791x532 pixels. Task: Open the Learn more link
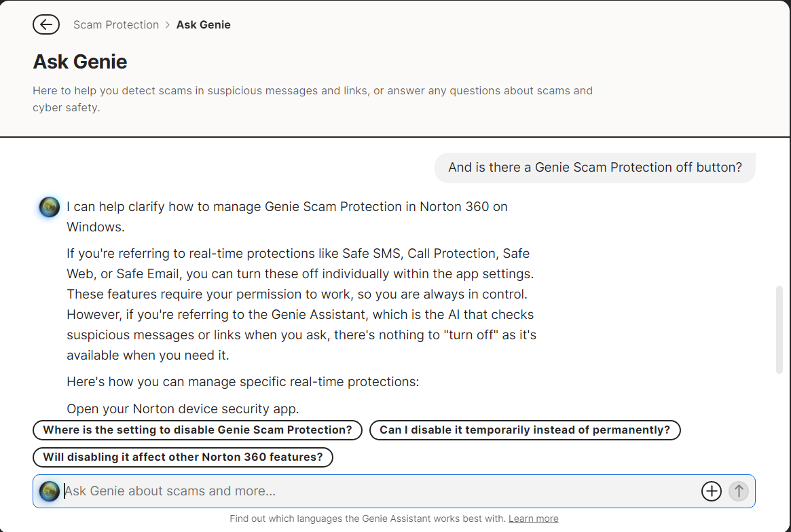tap(534, 518)
